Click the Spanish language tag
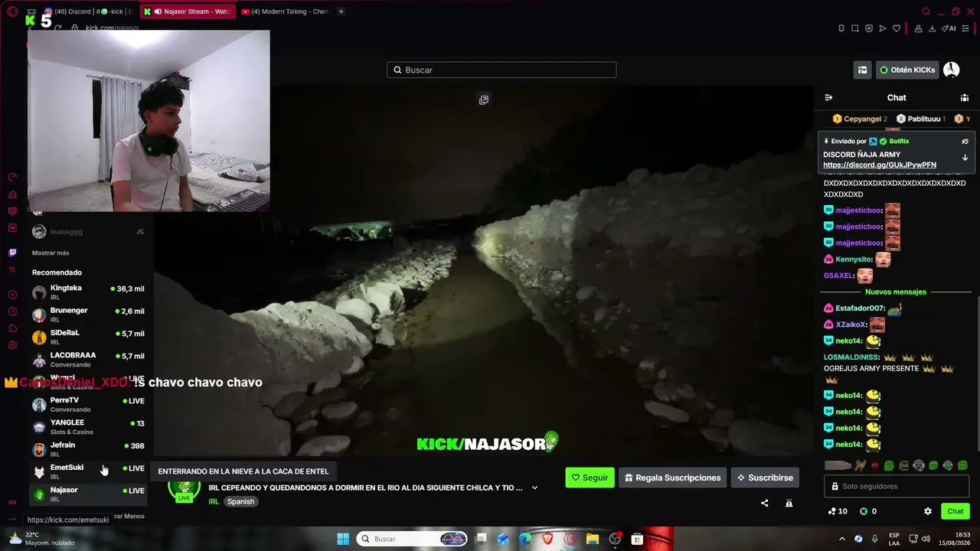 coord(240,502)
